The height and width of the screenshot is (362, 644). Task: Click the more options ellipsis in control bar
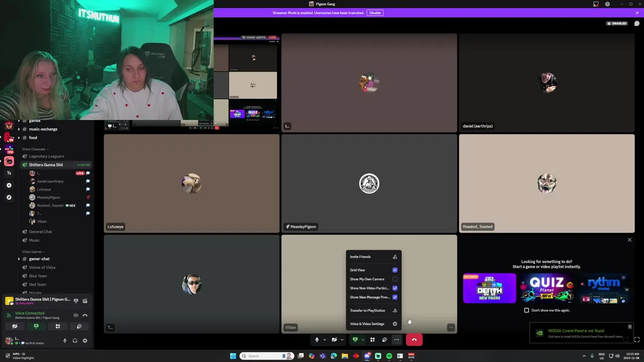pyautogui.click(x=396, y=340)
